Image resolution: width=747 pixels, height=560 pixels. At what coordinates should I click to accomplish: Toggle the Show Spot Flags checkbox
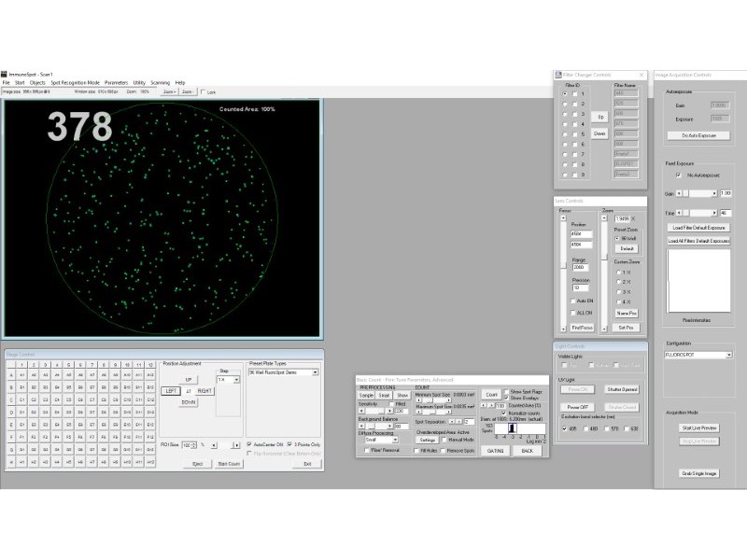pyautogui.click(x=507, y=391)
